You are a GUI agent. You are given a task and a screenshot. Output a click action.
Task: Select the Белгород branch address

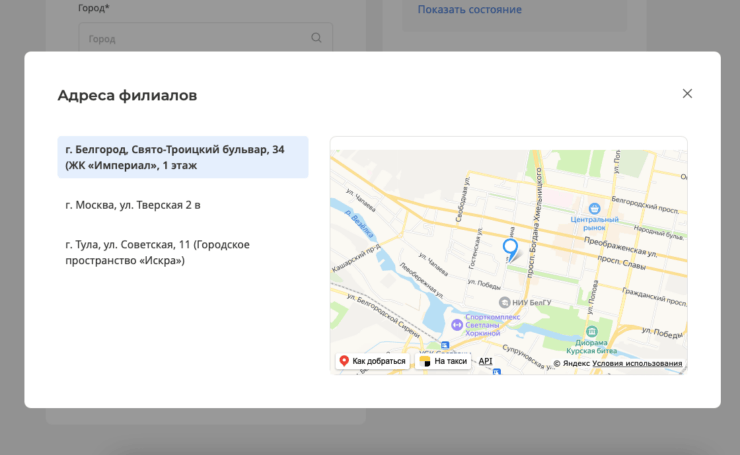(183, 157)
